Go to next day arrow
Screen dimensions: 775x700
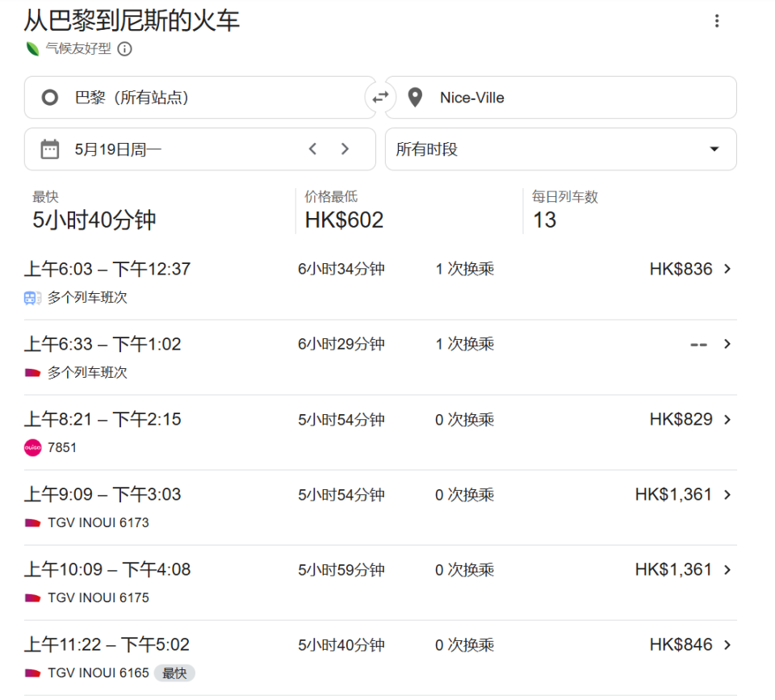[345, 149]
